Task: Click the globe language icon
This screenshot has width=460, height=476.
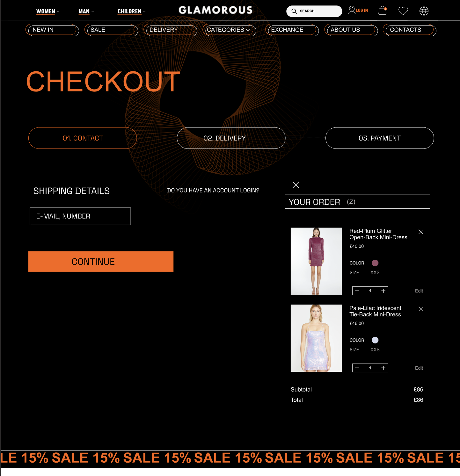Action: 424,11
